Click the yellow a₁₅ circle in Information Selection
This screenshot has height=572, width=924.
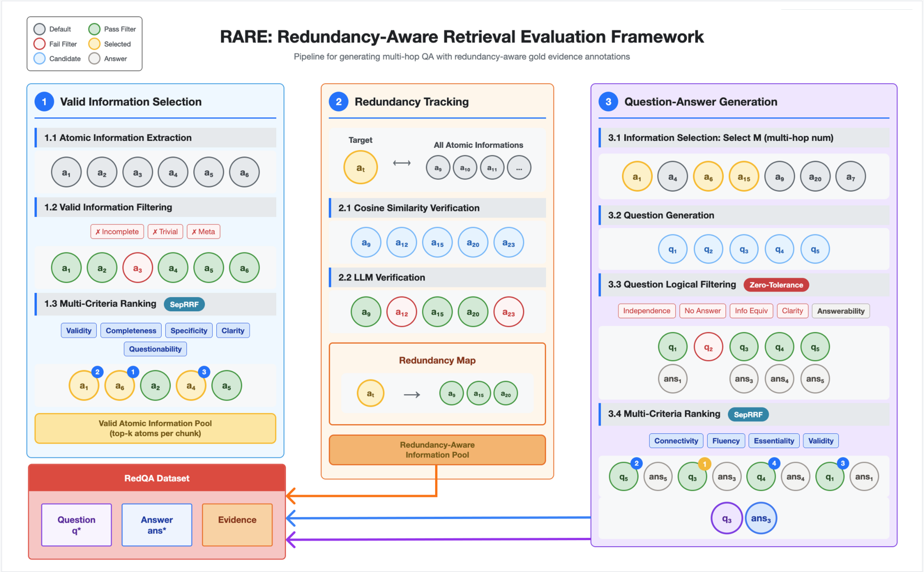(744, 176)
